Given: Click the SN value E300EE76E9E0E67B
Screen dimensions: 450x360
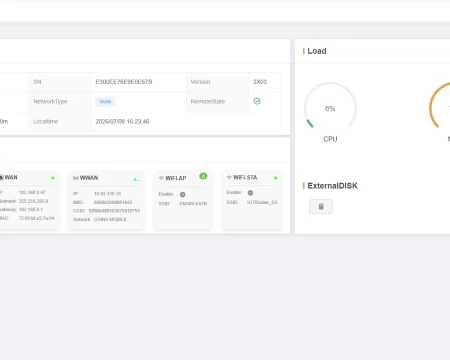Looking at the screenshot, I should pyautogui.click(x=124, y=82).
